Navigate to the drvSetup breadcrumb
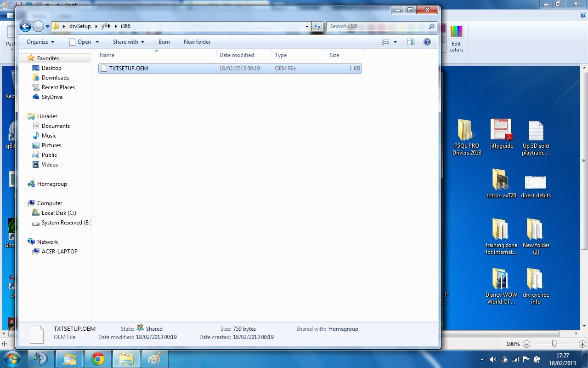Viewport: 588px width, 368px height. [80, 26]
